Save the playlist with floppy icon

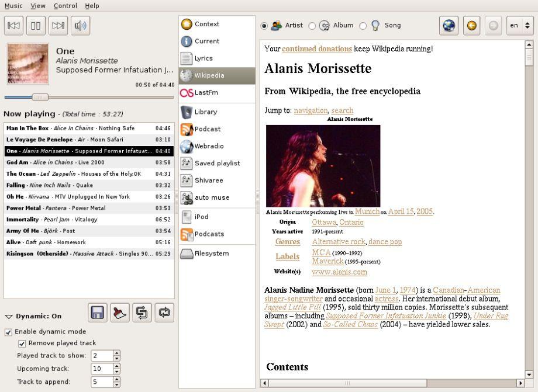coord(98,313)
